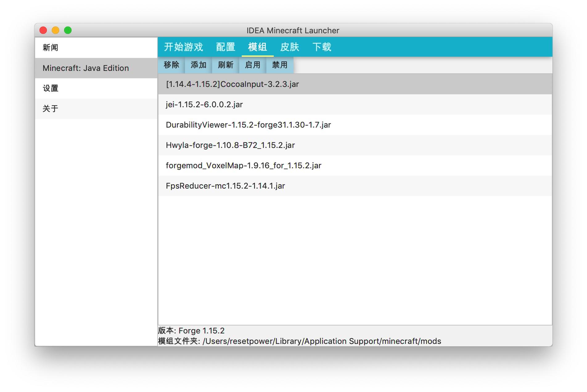587x392 pixels.
Task: Click 添加 to add a new mod
Action: click(x=198, y=65)
